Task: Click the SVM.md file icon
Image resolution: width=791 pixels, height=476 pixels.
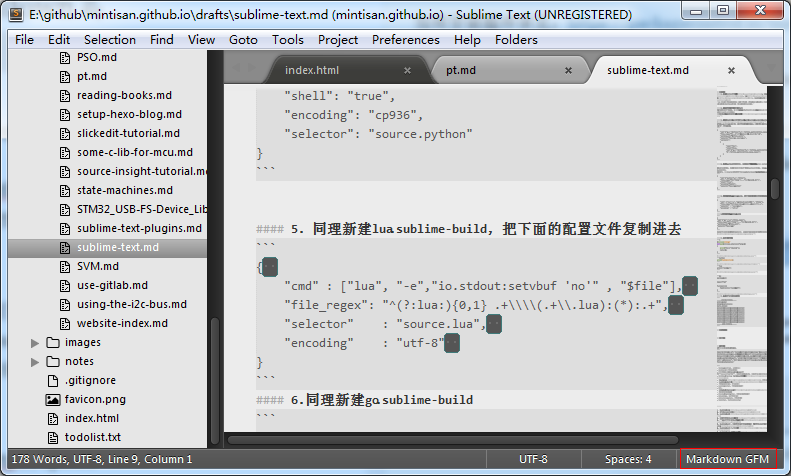Action: [65, 267]
